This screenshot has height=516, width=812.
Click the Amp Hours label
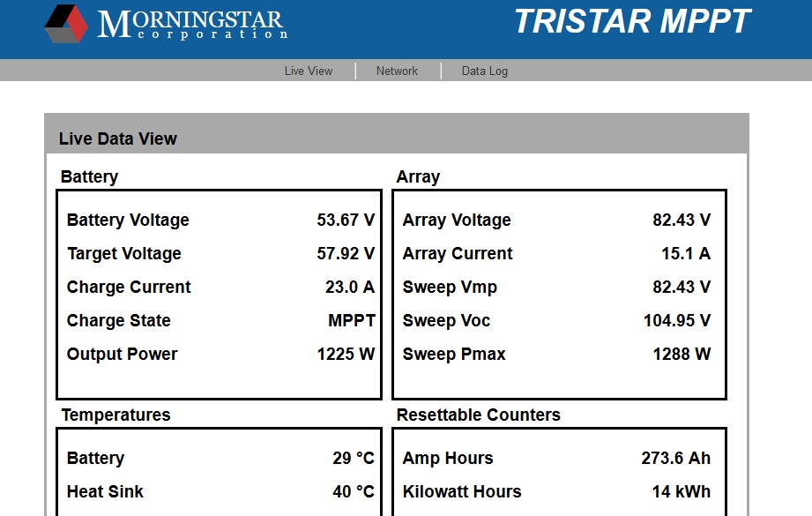[x=448, y=459]
